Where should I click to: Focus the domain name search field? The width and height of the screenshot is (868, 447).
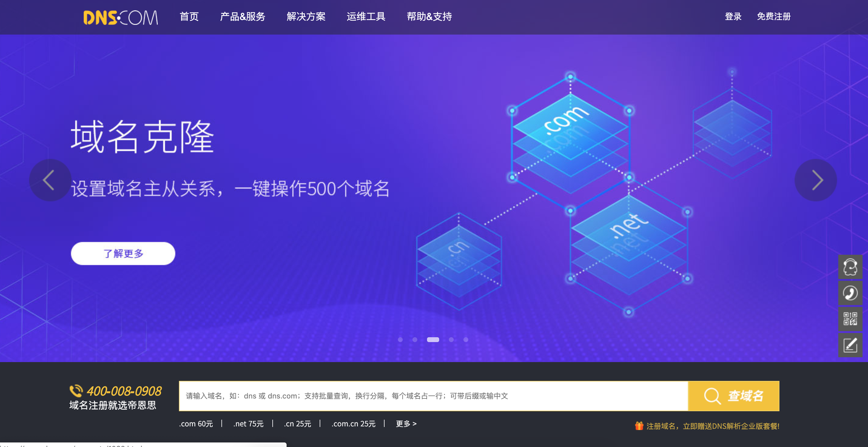click(433, 396)
